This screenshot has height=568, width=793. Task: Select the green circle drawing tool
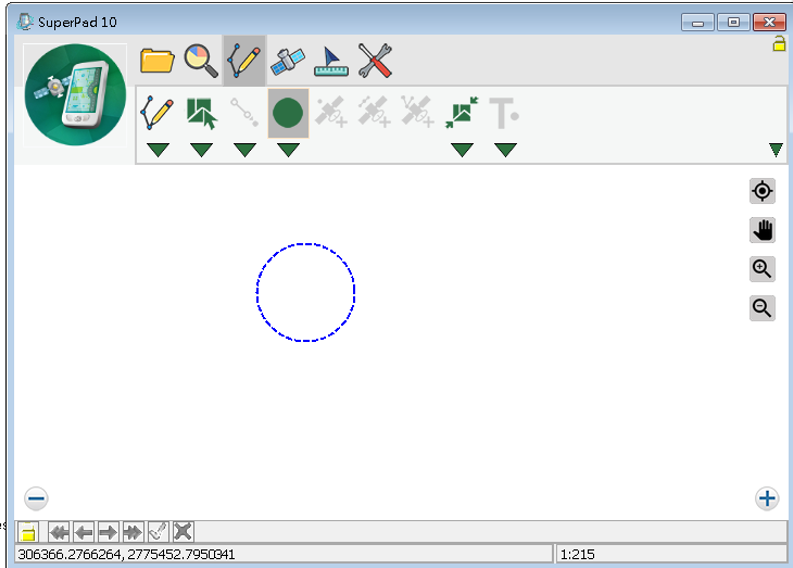[288, 113]
